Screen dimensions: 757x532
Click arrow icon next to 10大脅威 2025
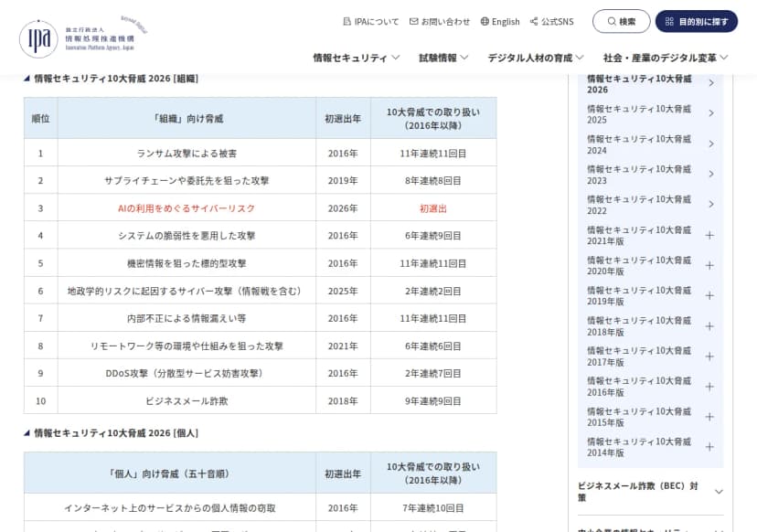coord(711,113)
